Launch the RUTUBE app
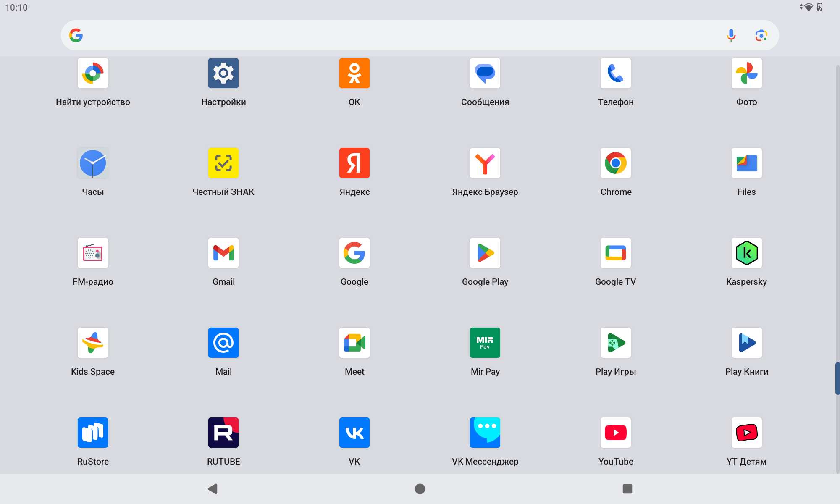The height and width of the screenshot is (504, 840). pos(223,433)
